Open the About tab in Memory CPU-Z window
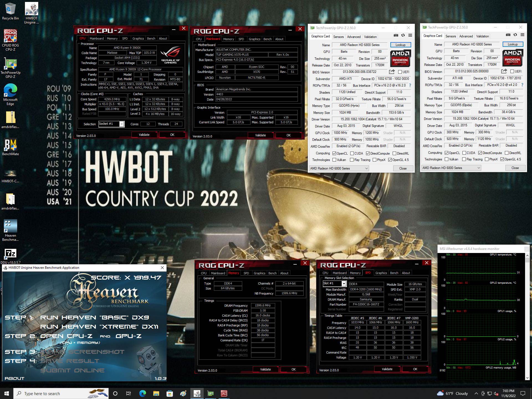The image size is (532, 399). (x=284, y=273)
